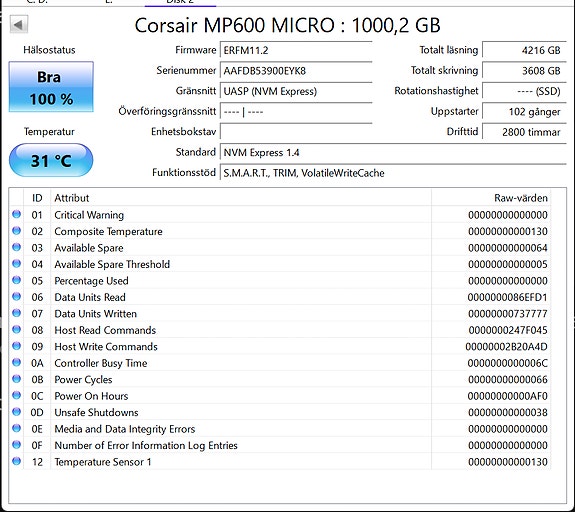Click raw value 0000000000064
This screenshot has width=575, height=512.
(508, 248)
